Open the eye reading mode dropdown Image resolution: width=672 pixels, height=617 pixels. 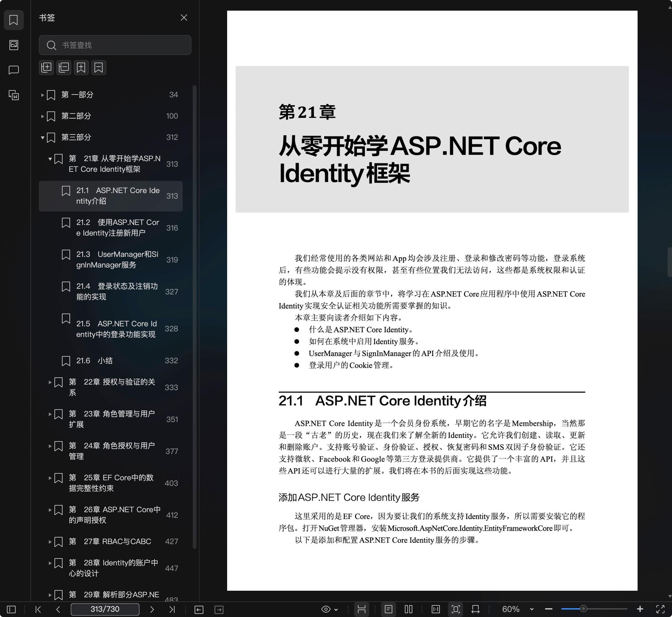(329, 609)
